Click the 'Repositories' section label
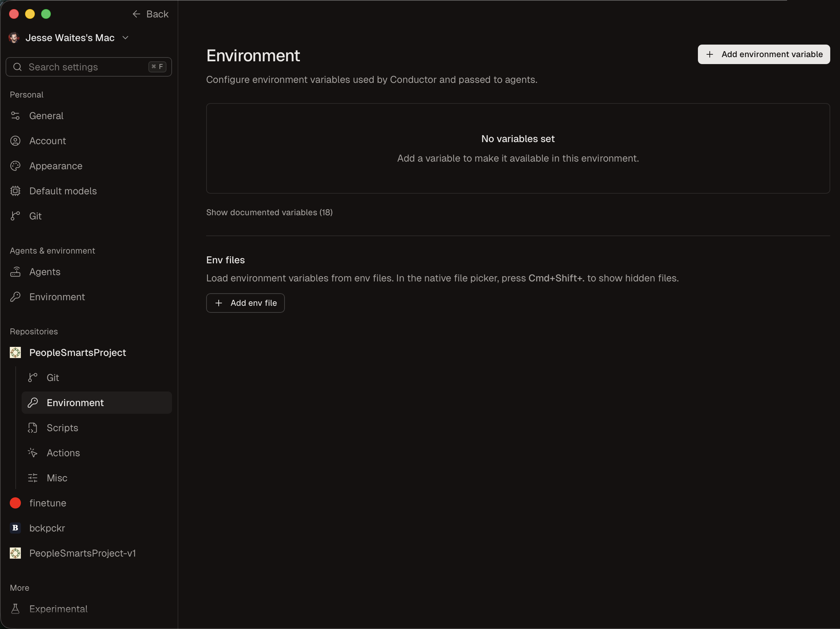Image resolution: width=840 pixels, height=629 pixels. coord(34,332)
